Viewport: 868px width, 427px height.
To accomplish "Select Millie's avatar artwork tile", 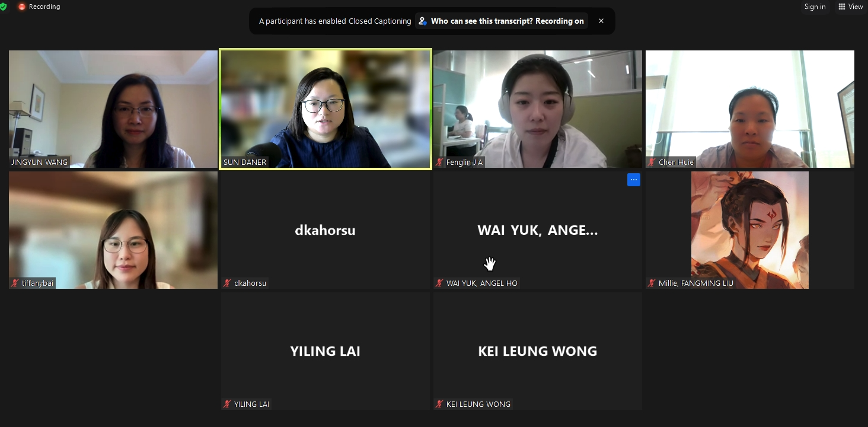I will click(x=750, y=230).
